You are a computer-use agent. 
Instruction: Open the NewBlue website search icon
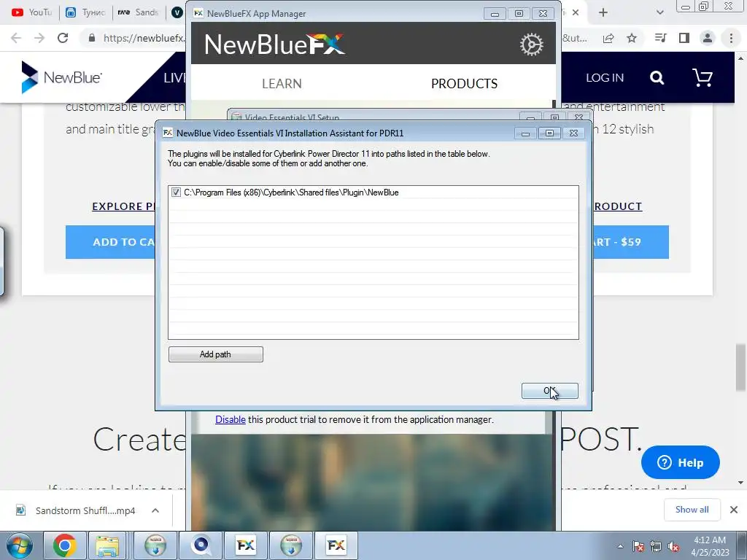(x=657, y=77)
